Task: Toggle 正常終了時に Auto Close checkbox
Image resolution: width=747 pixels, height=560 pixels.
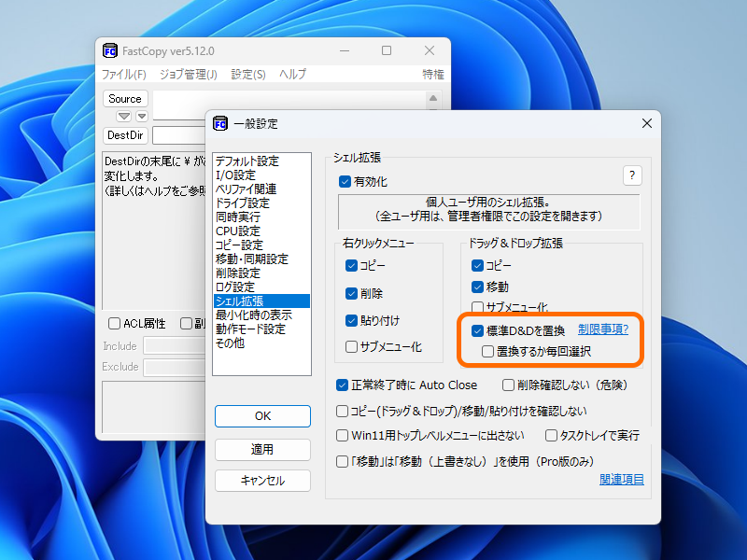Action: pos(342,385)
